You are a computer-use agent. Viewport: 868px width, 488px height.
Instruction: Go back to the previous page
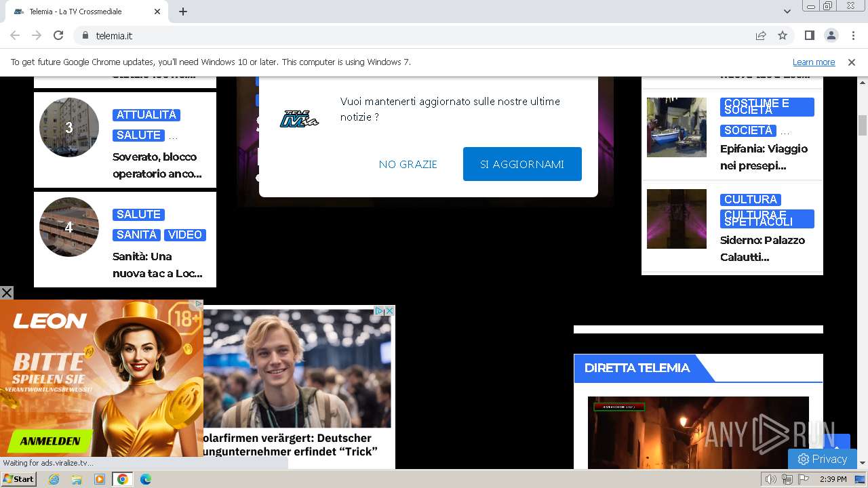pyautogui.click(x=15, y=35)
